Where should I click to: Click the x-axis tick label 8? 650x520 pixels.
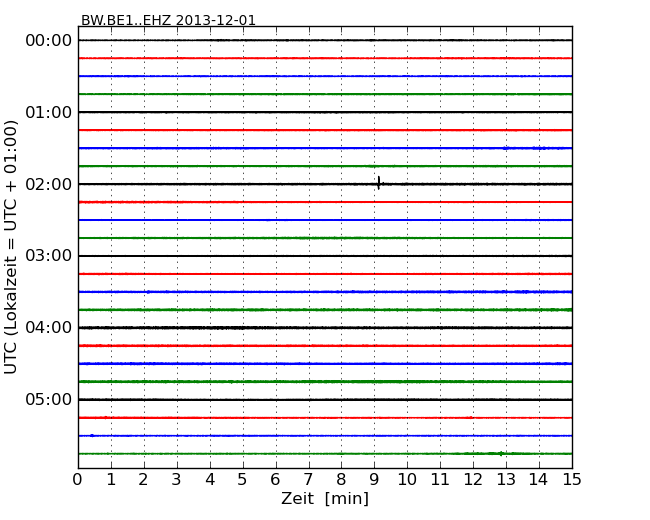coord(341,480)
